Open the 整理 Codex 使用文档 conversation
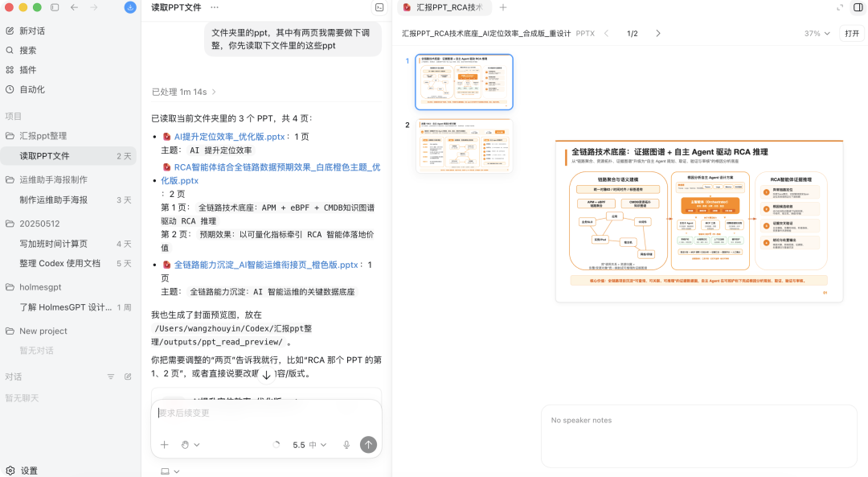Image resolution: width=868 pixels, height=477 pixels. coord(68,263)
